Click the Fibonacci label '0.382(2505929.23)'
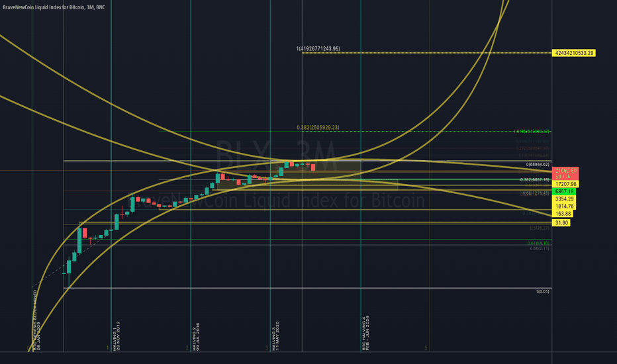Image resolution: width=617 pixels, height=364 pixels. pos(318,128)
